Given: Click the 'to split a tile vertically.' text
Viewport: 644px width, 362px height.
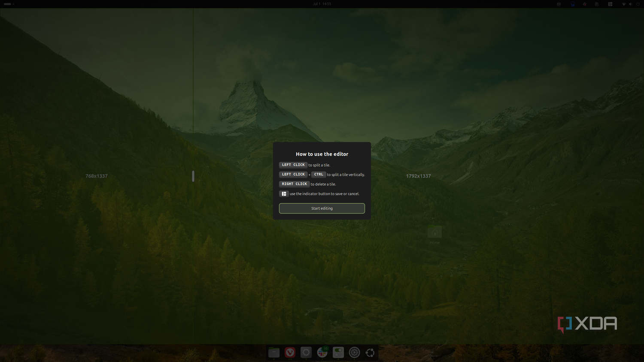Looking at the screenshot, I should pos(346,175).
